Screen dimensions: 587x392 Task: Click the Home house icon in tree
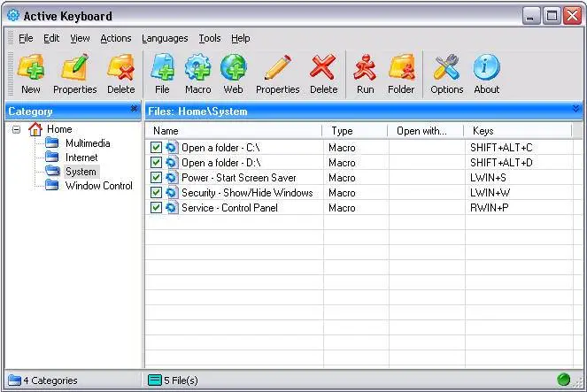35,129
